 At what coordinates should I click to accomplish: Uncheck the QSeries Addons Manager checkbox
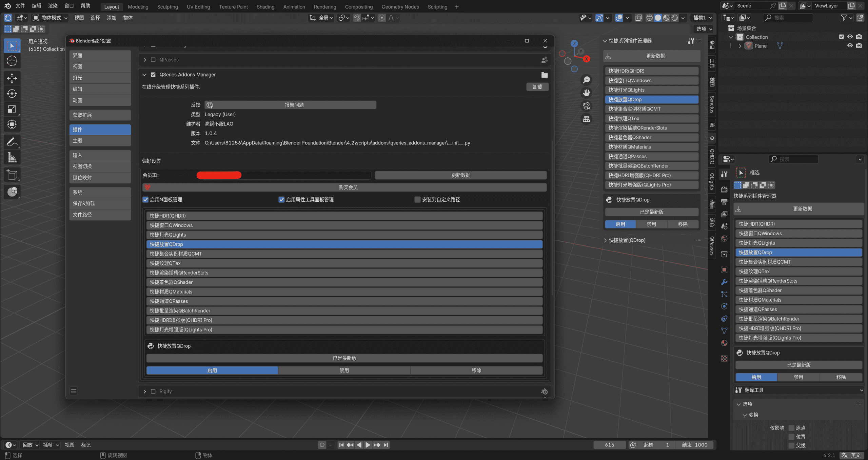tap(153, 75)
